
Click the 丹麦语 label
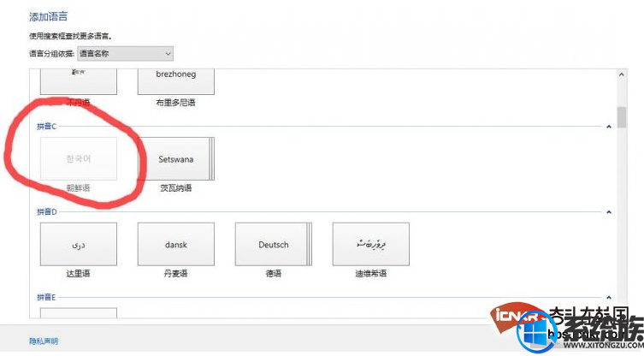(176, 273)
